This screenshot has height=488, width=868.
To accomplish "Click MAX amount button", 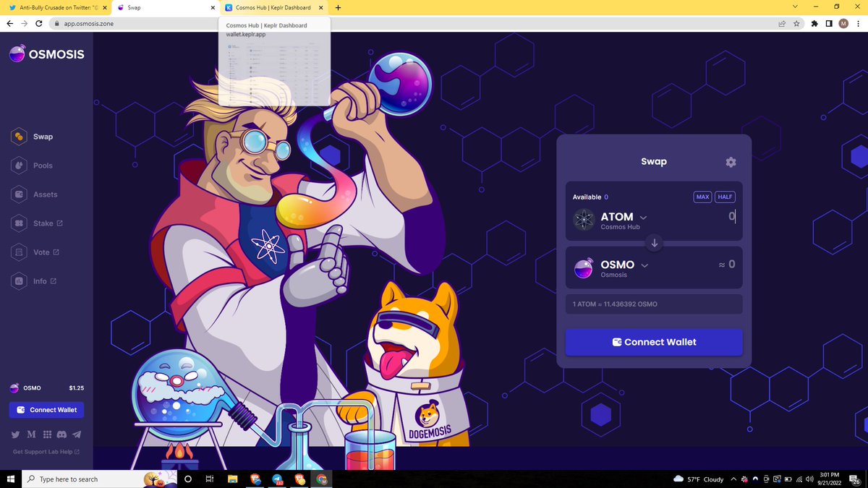I will pos(702,197).
